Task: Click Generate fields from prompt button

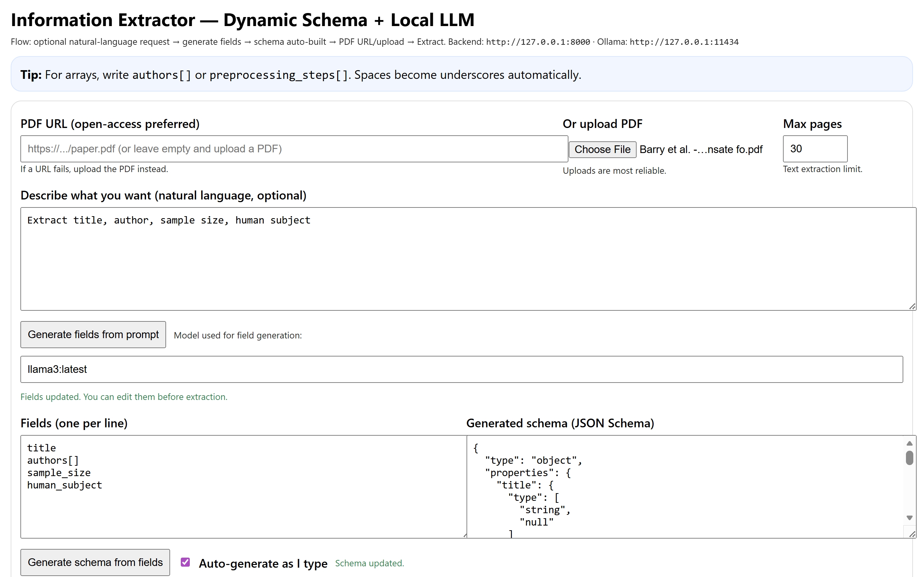Action: (93, 335)
